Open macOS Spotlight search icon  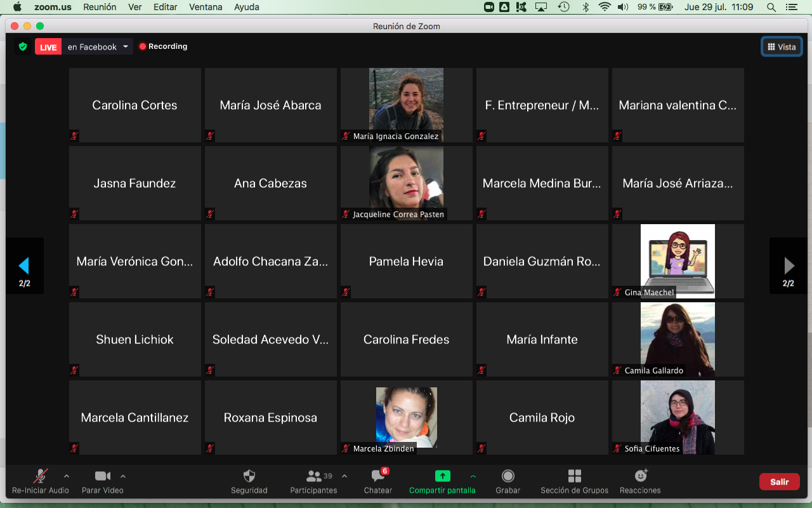pos(771,7)
